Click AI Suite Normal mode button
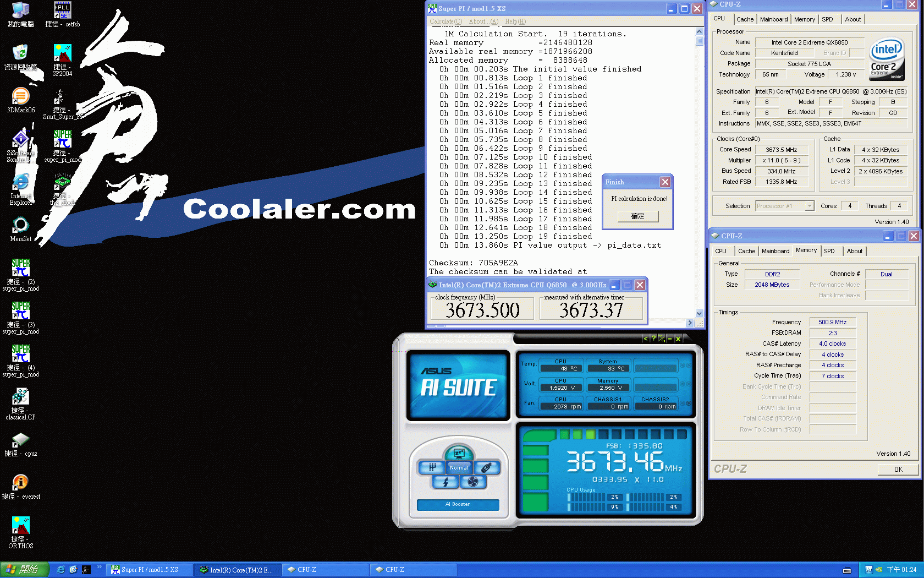 coord(459,467)
